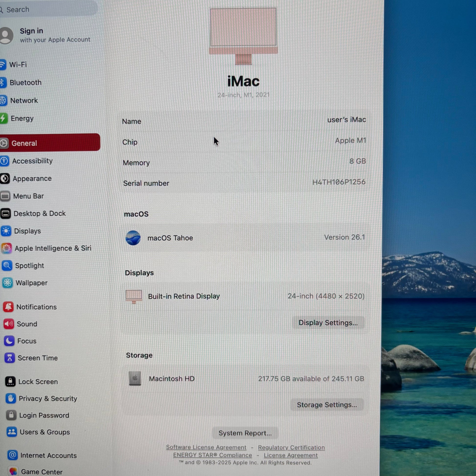Viewport: 476px width, 476px height.
Task: Click the Search field in sidebar
Action: click(49, 9)
